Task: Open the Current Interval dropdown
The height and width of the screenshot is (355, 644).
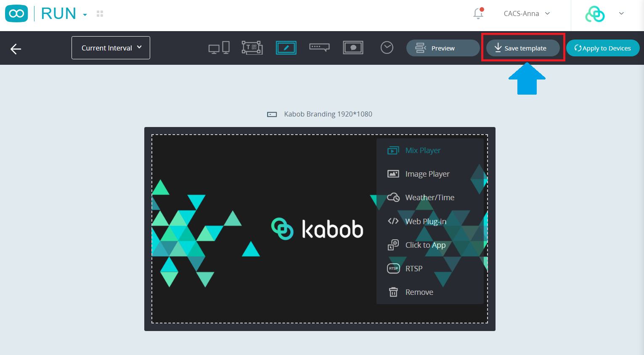Action: (x=111, y=48)
